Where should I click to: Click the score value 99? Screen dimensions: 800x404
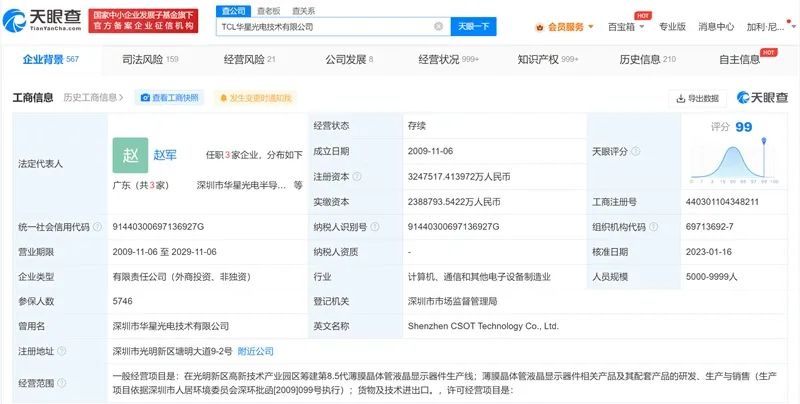coord(744,127)
